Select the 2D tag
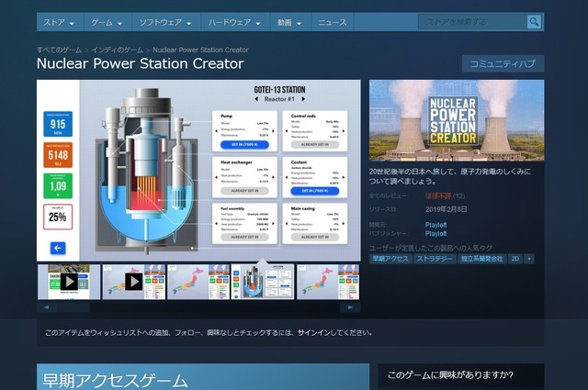Screen dimensions: 588x390 click(515, 259)
